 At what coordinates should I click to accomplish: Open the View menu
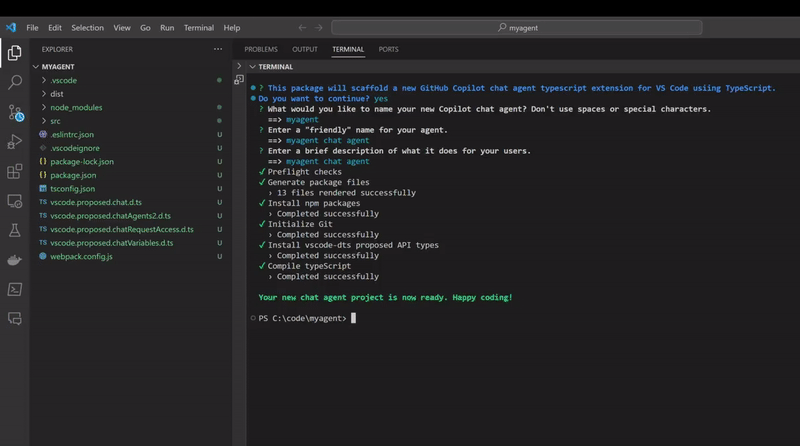click(121, 28)
